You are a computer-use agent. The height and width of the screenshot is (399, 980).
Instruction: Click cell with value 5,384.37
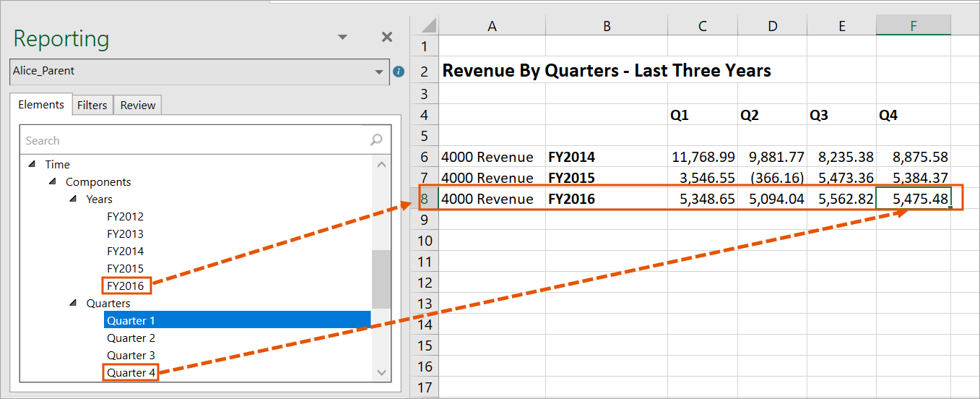pyautogui.click(x=914, y=178)
